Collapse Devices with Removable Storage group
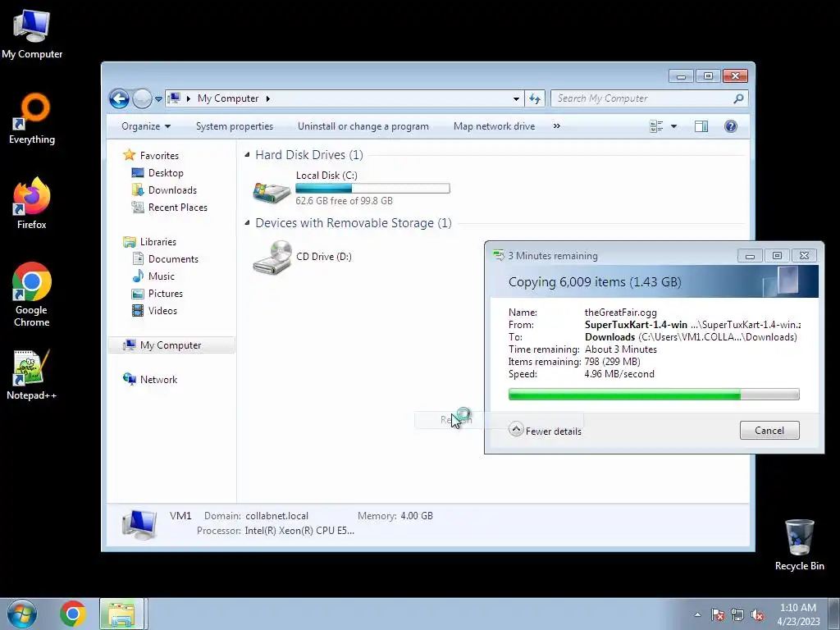 (247, 223)
